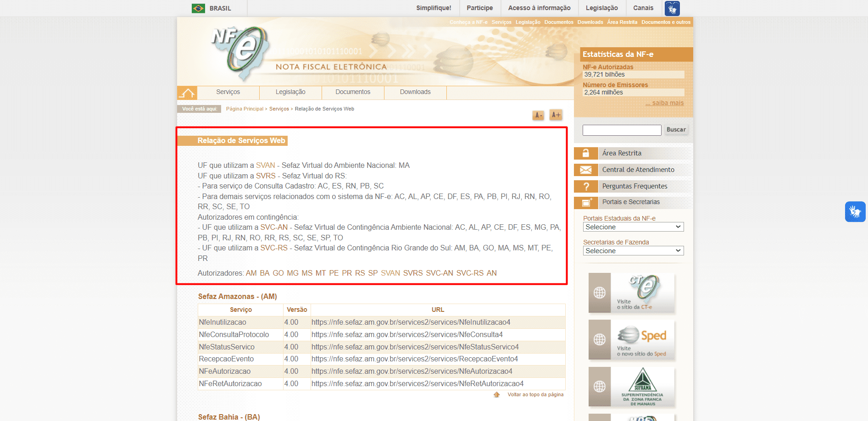
Task: Open Área Restrita in top header links
Action: coord(622,22)
